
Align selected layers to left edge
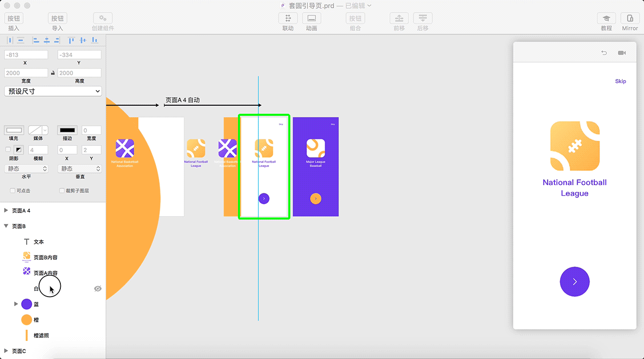[36, 40]
